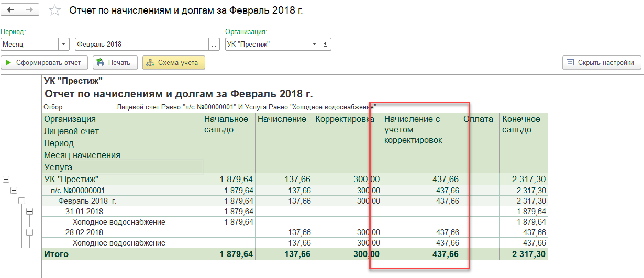644x278 pixels.
Task: Go forward with the right arrow button
Action: pos(29,10)
